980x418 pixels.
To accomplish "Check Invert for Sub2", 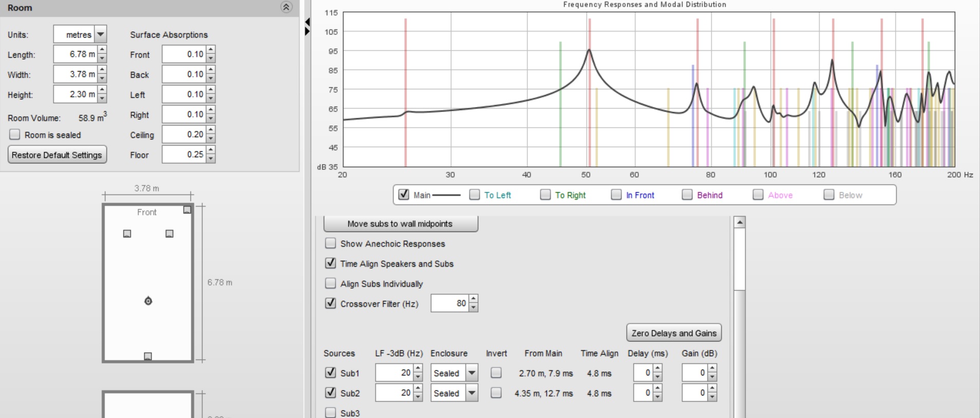I will pyautogui.click(x=496, y=393).
